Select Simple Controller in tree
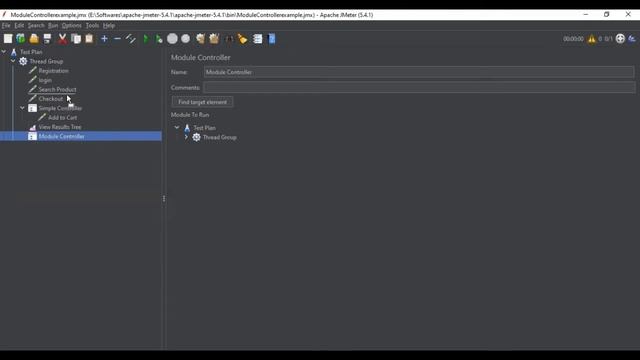The height and width of the screenshot is (360, 640). [60, 108]
